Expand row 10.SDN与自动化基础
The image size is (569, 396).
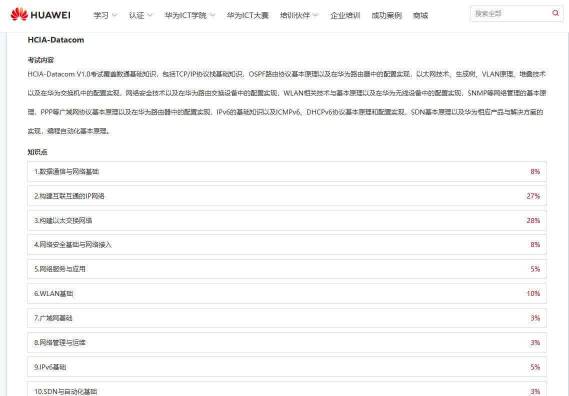(x=287, y=389)
